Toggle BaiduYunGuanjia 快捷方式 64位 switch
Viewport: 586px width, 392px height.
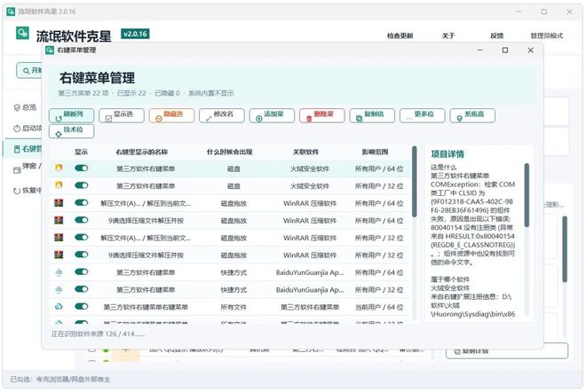coord(81,271)
